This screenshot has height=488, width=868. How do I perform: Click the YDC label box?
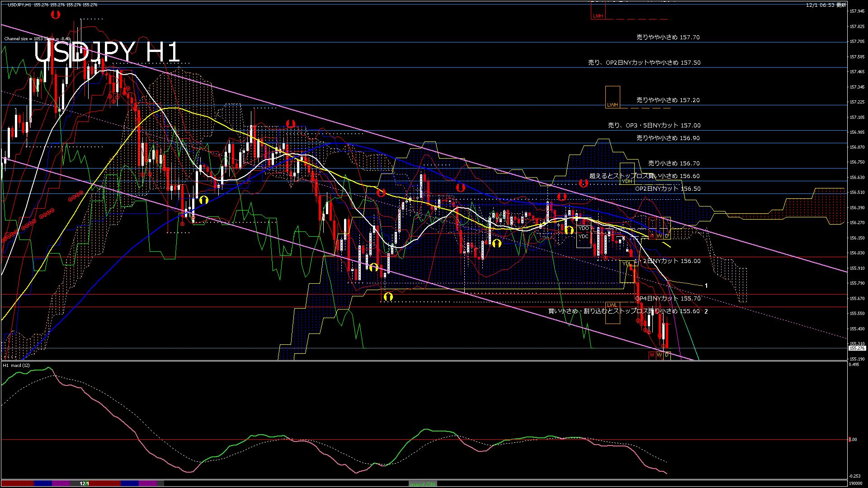pyautogui.click(x=584, y=236)
